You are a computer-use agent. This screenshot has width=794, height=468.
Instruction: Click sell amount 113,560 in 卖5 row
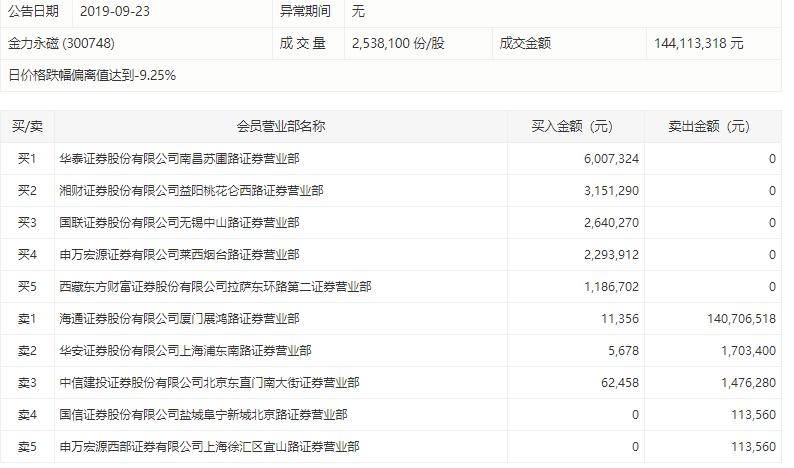pos(753,447)
